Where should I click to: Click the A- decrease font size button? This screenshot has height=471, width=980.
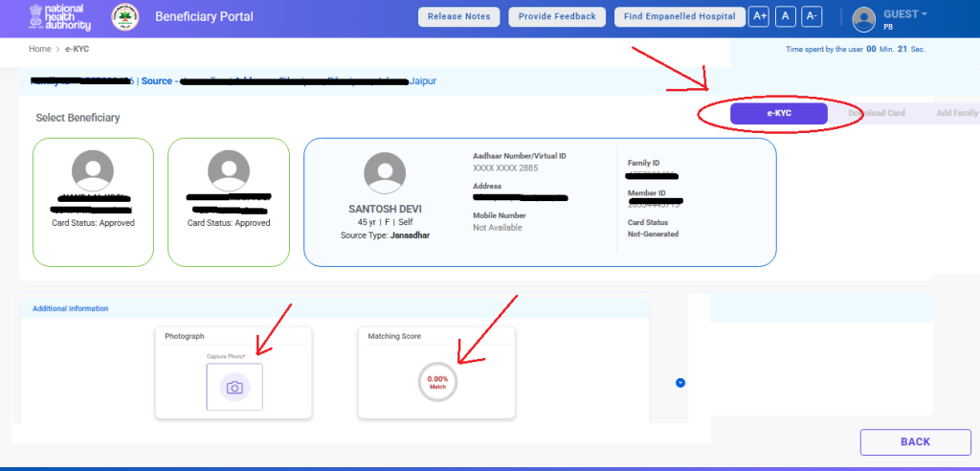pyautogui.click(x=812, y=16)
